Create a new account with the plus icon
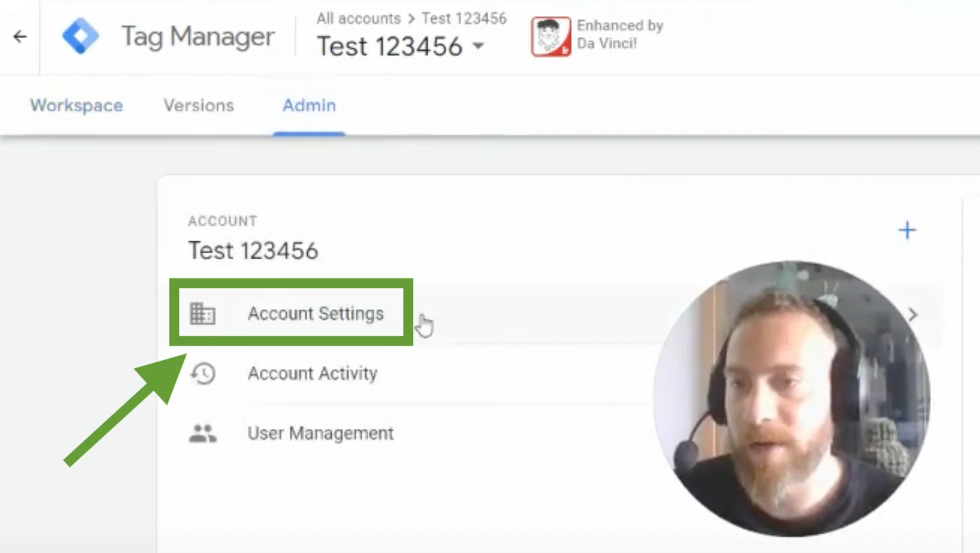Image resolution: width=980 pixels, height=553 pixels. 907,230
